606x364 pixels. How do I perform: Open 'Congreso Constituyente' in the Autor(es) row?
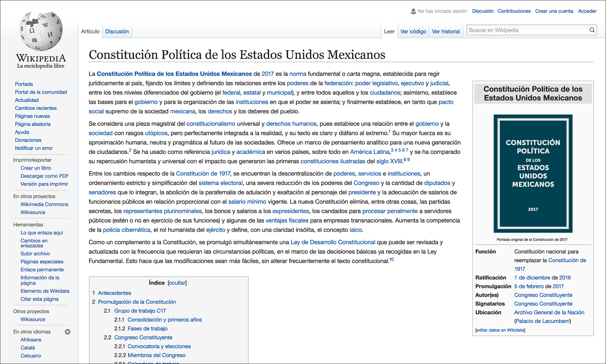tap(543, 295)
